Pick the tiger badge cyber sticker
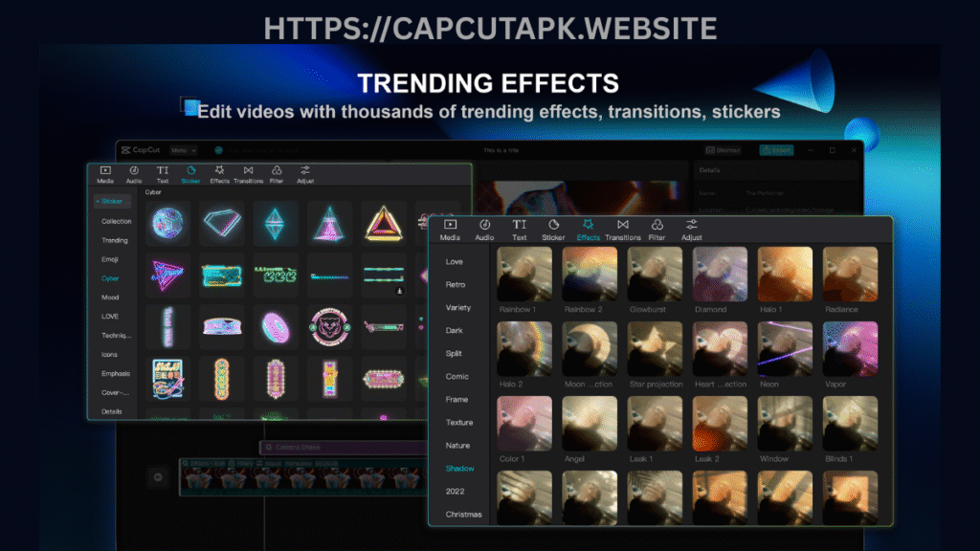Viewport: 980px width, 551px height. tap(329, 327)
